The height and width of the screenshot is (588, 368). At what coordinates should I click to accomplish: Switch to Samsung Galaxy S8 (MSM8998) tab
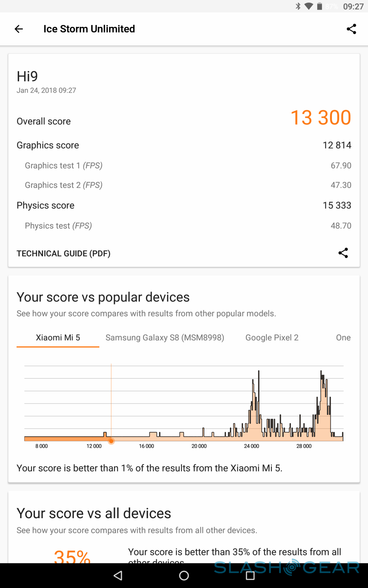coord(165,338)
